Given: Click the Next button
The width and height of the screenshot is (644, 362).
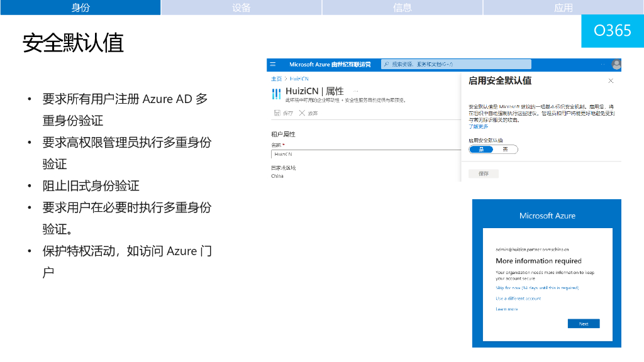Looking at the screenshot, I should point(583,324).
